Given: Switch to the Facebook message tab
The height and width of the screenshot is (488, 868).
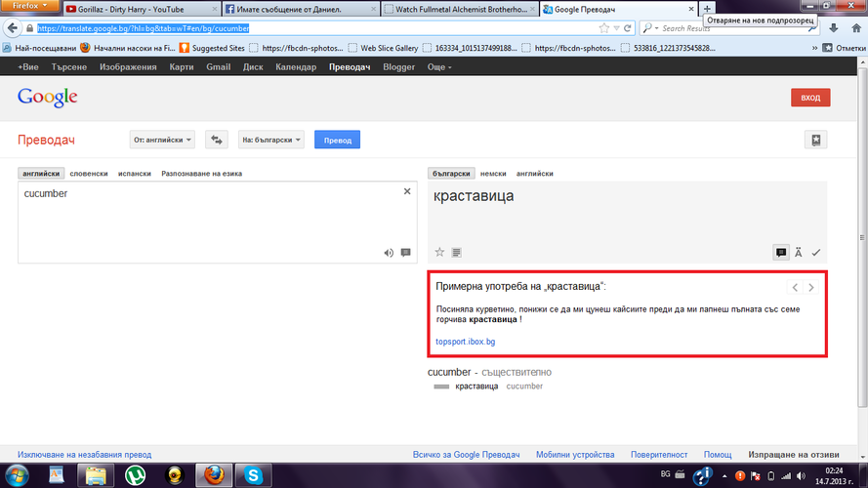Looking at the screenshot, I should click(300, 9).
